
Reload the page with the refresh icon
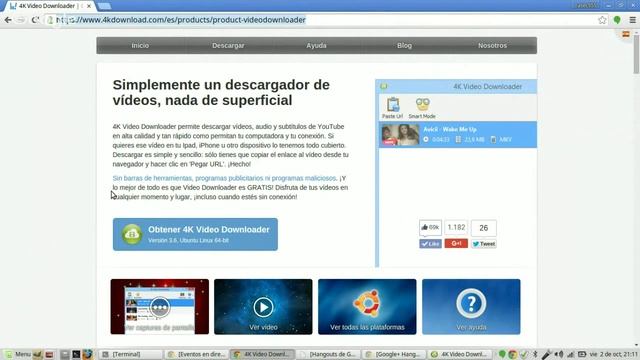[x=36, y=20]
